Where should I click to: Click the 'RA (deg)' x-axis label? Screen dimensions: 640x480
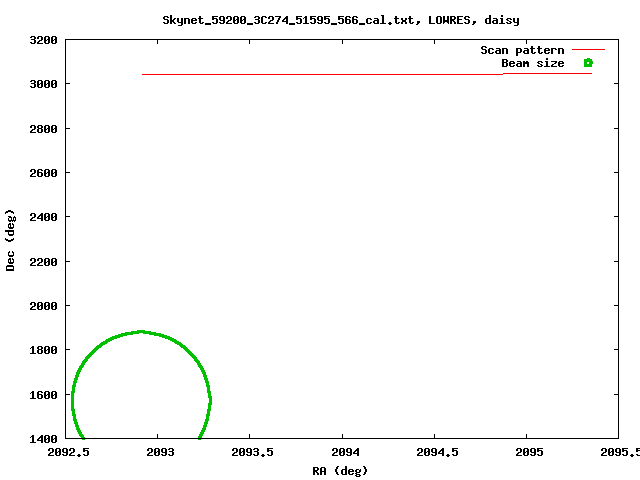pos(340,471)
